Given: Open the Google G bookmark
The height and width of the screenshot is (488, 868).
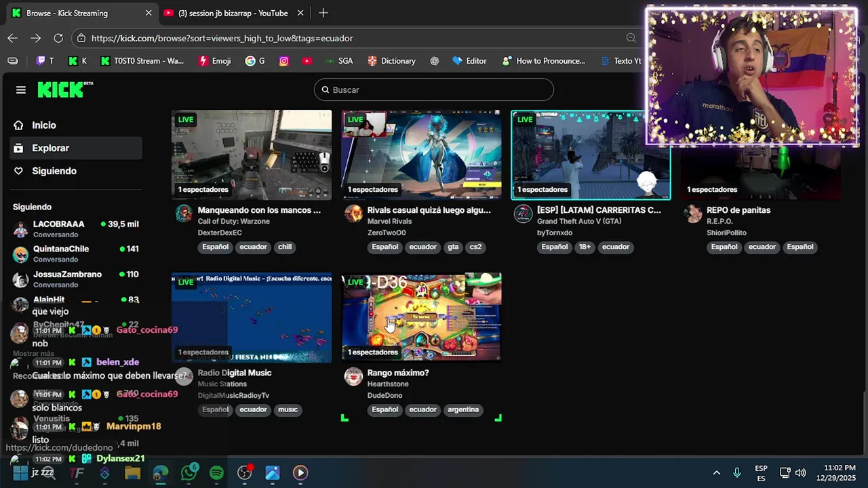Looking at the screenshot, I should (x=256, y=60).
